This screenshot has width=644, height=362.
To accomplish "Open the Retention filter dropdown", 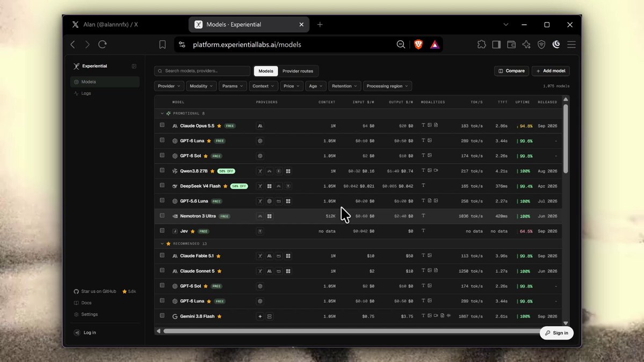I will [345, 86].
